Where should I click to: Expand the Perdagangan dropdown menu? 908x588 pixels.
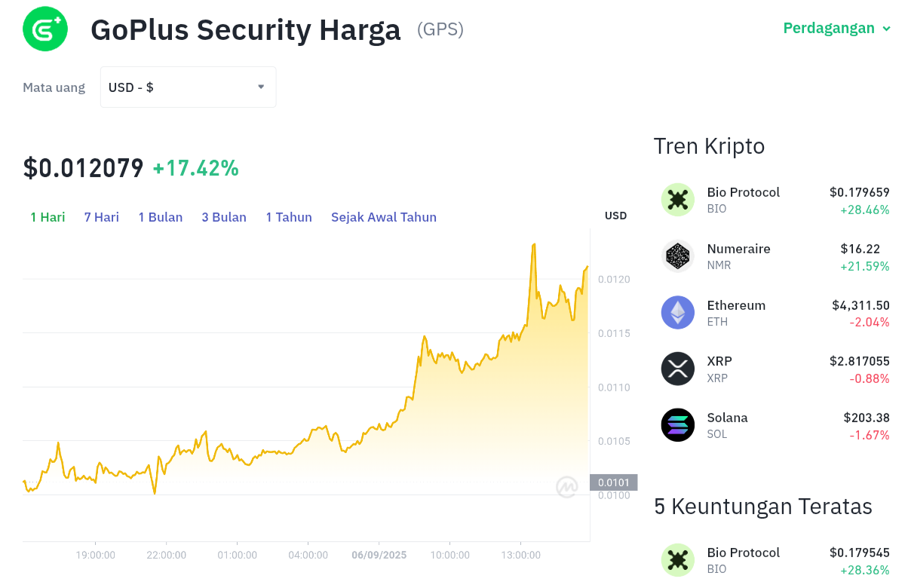click(837, 29)
